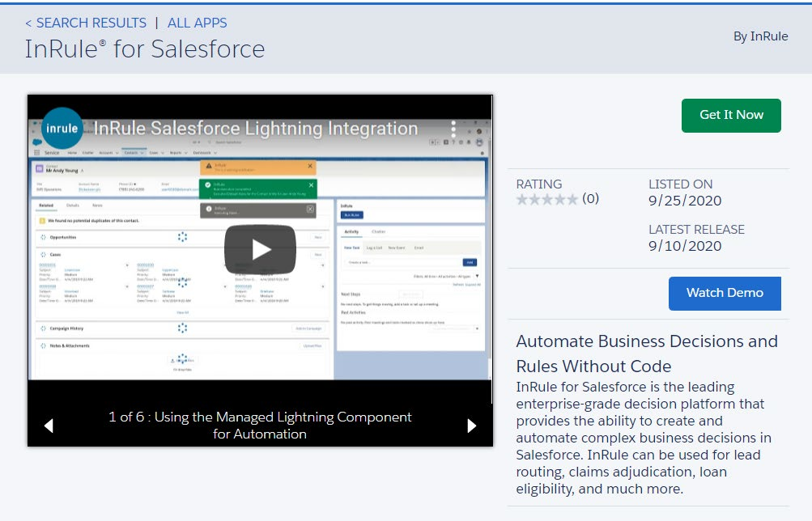The image size is (812, 521).
Task: Click the video thumbnail preview image
Action: point(260,249)
